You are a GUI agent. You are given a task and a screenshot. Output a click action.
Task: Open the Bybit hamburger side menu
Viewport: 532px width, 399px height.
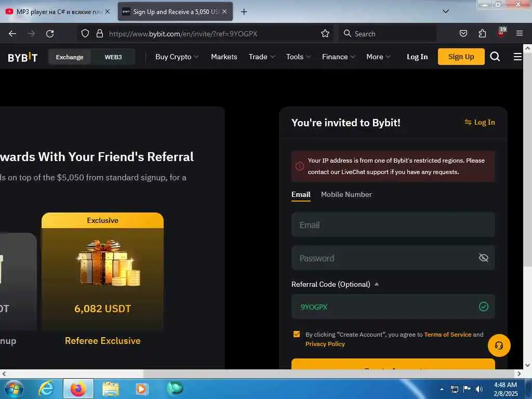(517, 57)
